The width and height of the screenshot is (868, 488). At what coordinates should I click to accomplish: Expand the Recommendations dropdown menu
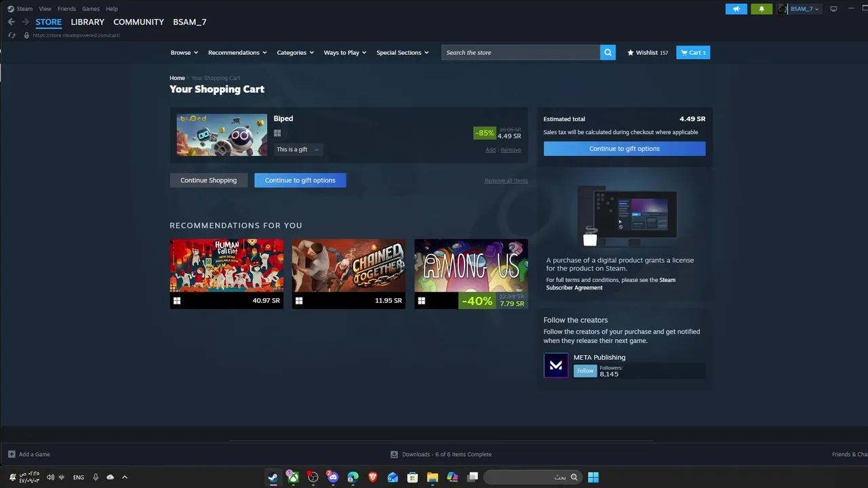click(237, 52)
